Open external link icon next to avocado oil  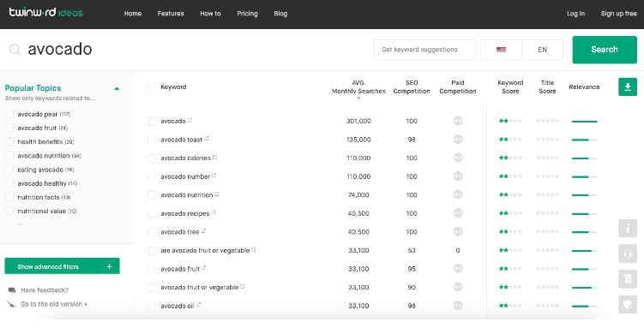point(198,305)
